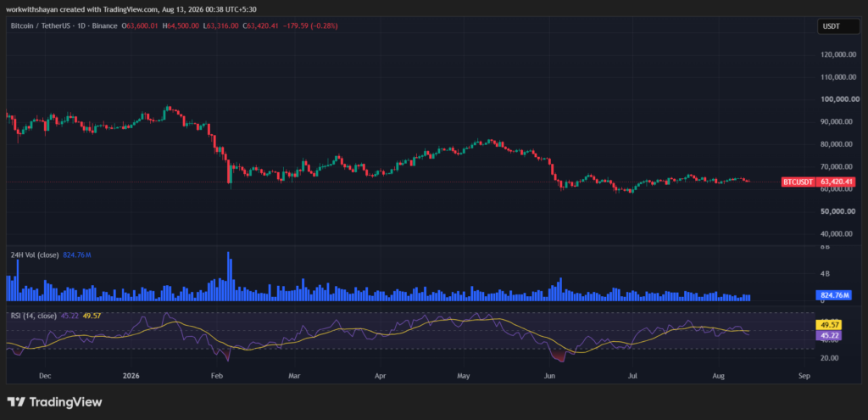
Task: Click the 100,000.00 price axis label
Action: click(838, 100)
